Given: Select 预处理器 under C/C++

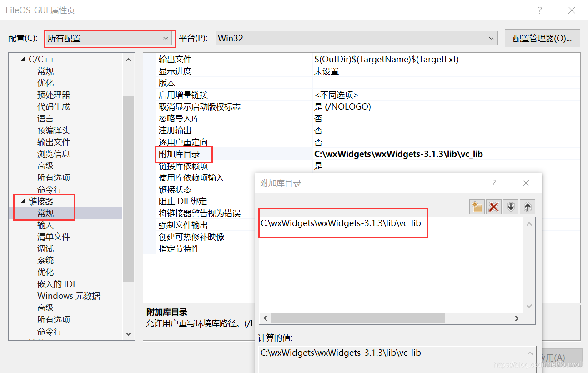Looking at the screenshot, I should [x=54, y=95].
